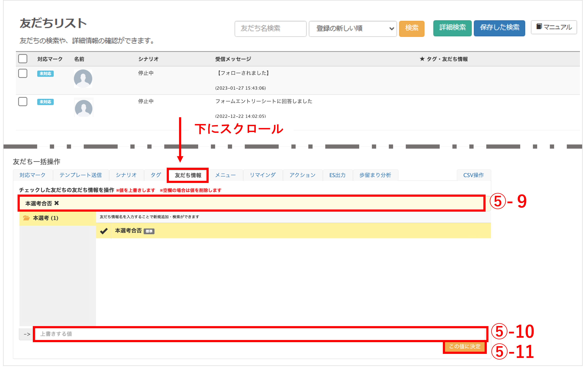
Task: Select the 本選考合否 row in the info list
Action: click(293, 231)
